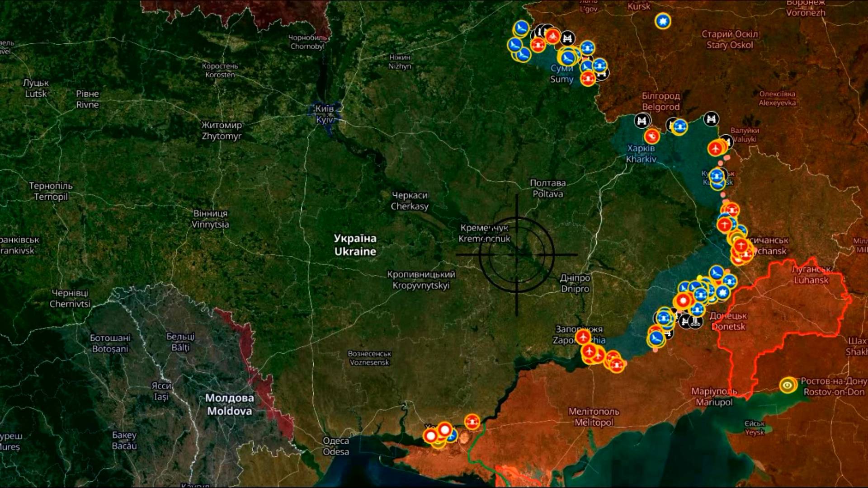Click the center of the black crosshair target
Image resolution: width=868 pixels, height=488 pixels.
[517, 255]
